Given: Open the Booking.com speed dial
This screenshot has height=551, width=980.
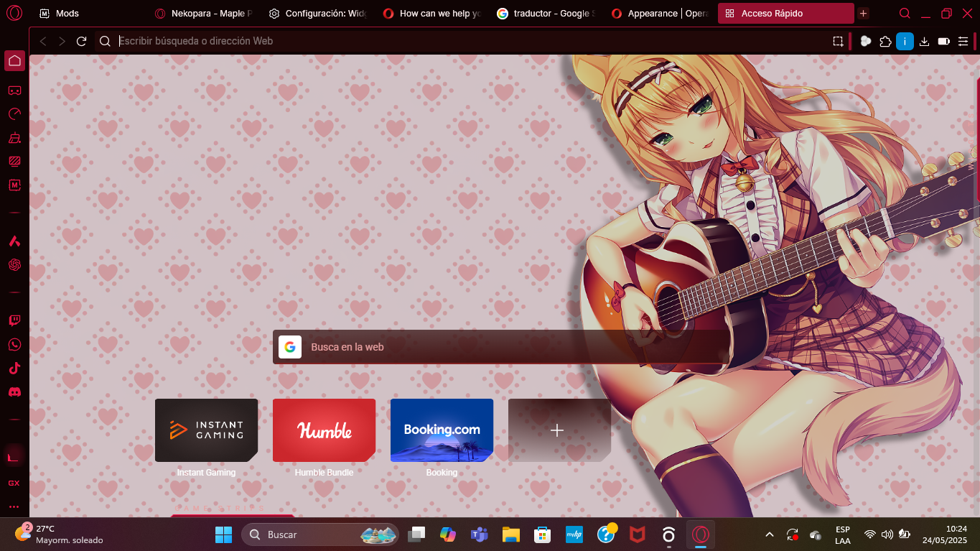Looking at the screenshot, I should click(442, 430).
